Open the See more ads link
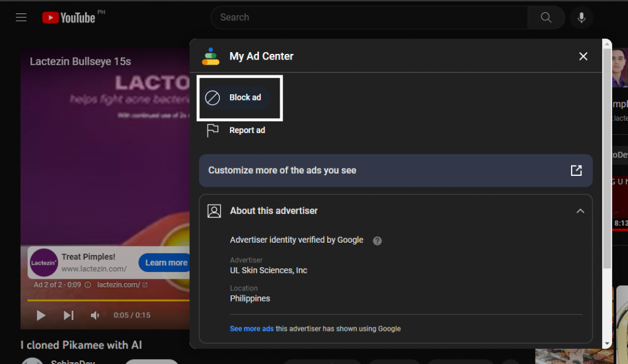This screenshot has width=628, height=364. point(251,329)
